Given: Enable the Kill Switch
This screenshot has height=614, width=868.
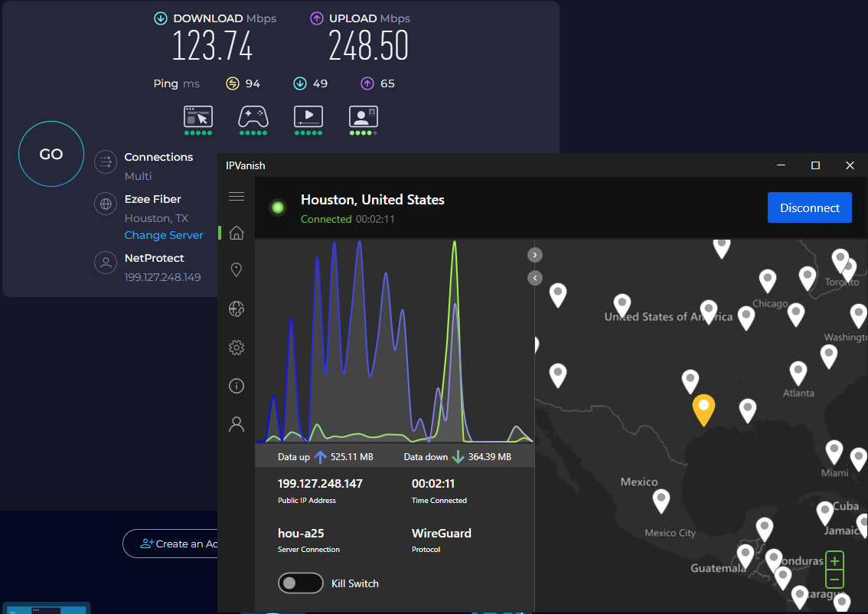Looking at the screenshot, I should (x=301, y=583).
